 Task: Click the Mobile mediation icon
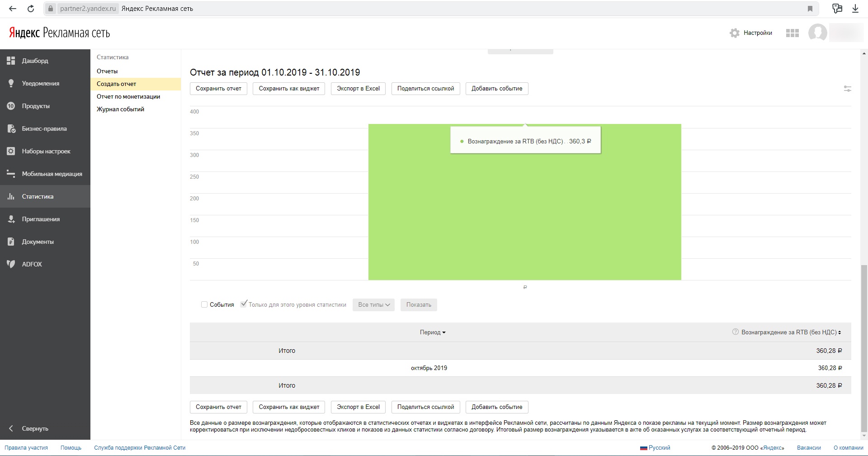[11, 174]
